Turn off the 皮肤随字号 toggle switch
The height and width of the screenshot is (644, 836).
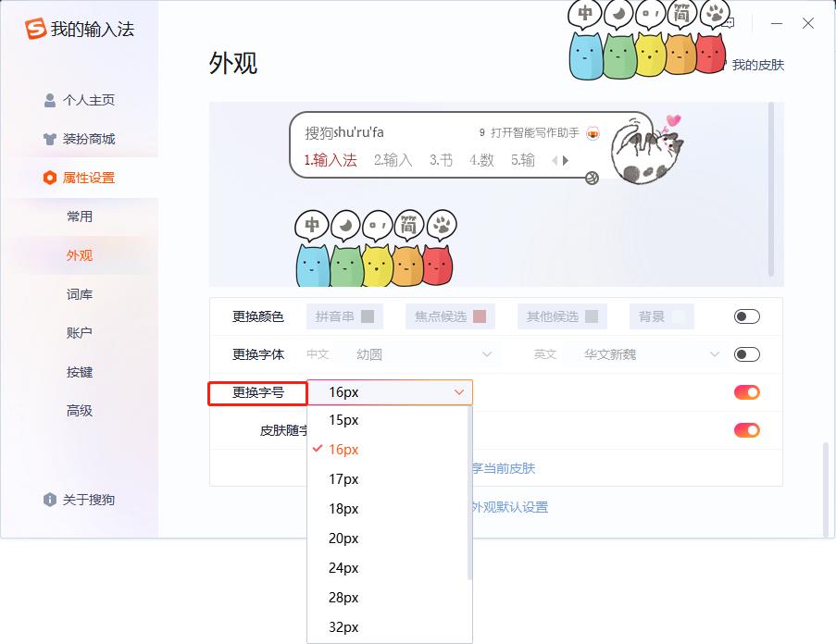[746, 430]
